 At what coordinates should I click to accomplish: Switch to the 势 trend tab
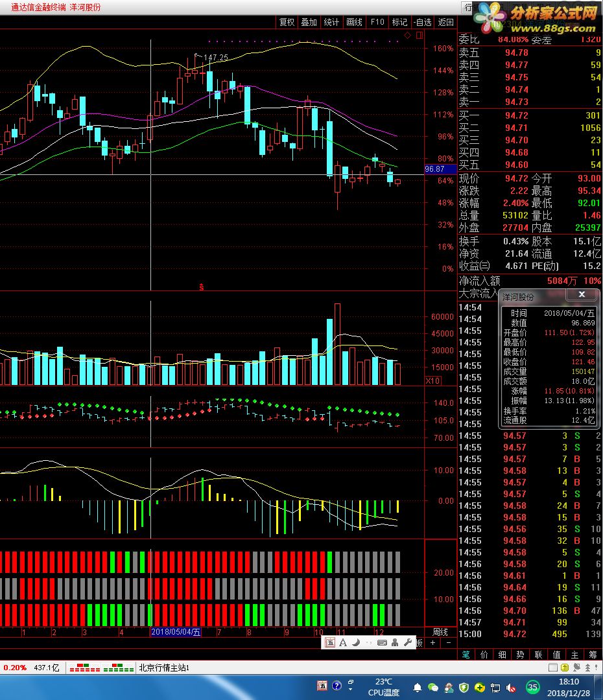pos(521,655)
